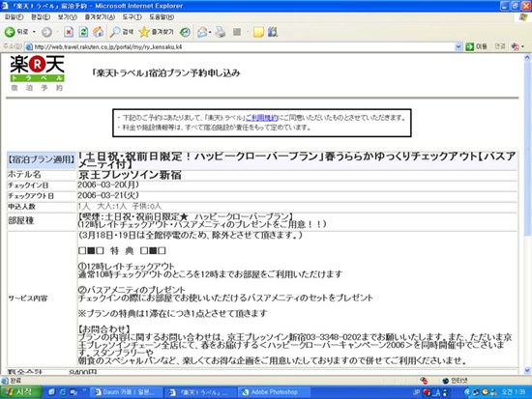The image size is (532, 399).
Task: Open Daum 카페 taskbar window
Action: tap(126, 392)
